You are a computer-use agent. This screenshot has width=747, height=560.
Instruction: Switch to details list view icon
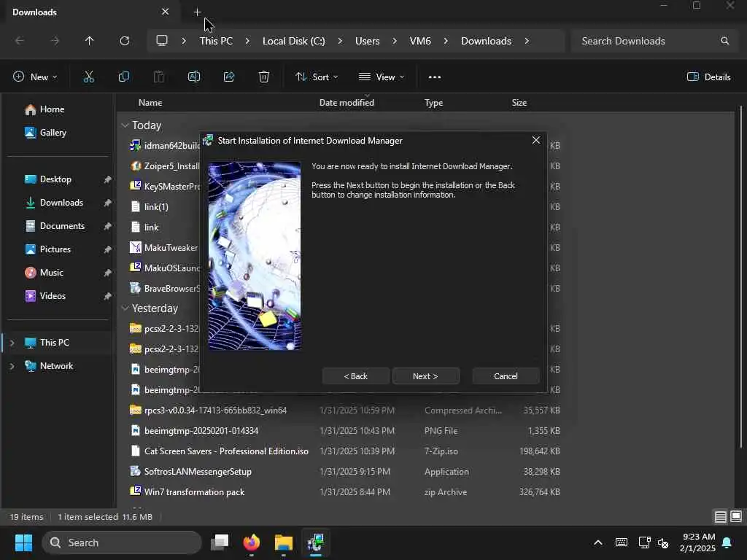(x=720, y=517)
